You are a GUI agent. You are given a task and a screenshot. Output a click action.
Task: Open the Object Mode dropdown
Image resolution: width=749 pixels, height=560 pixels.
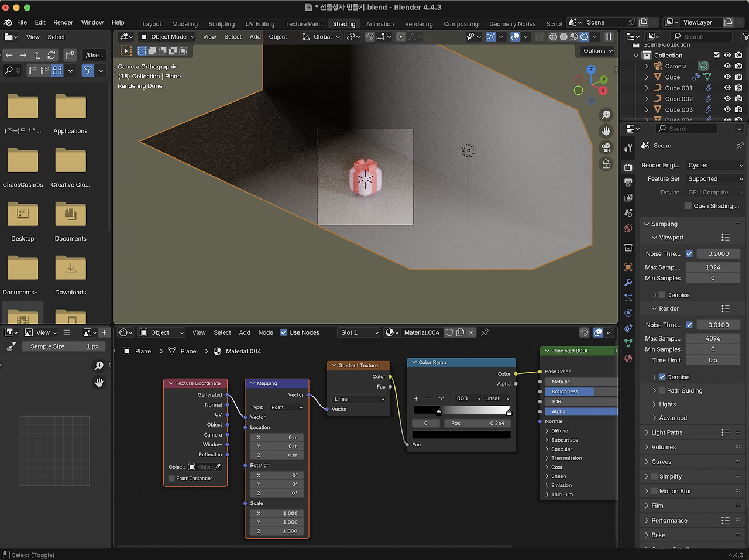click(167, 37)
